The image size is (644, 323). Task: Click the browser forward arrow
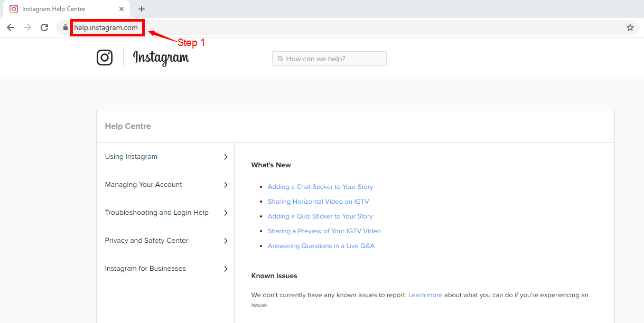tap(27, 27)
